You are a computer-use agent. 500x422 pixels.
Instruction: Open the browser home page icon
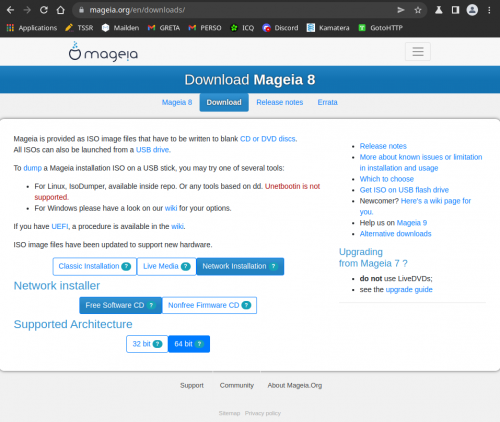click(60, 10)
